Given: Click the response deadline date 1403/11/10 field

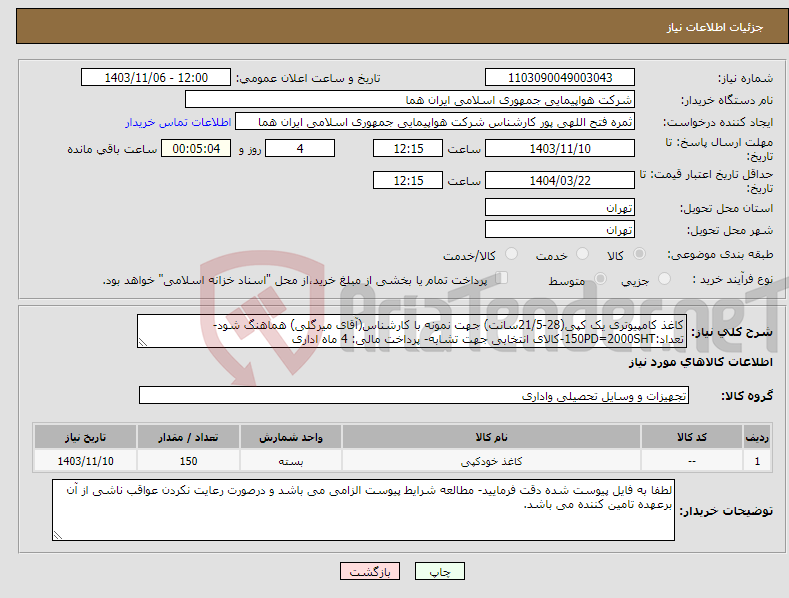Looking at the screenshot, I should coord(560,148).
